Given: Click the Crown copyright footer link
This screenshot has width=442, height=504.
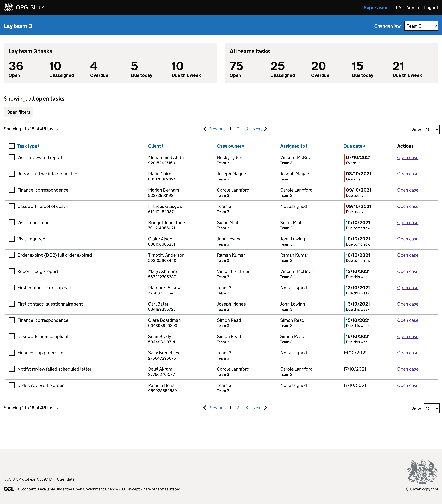Looking at the screenshot, I should click(422, 489).
